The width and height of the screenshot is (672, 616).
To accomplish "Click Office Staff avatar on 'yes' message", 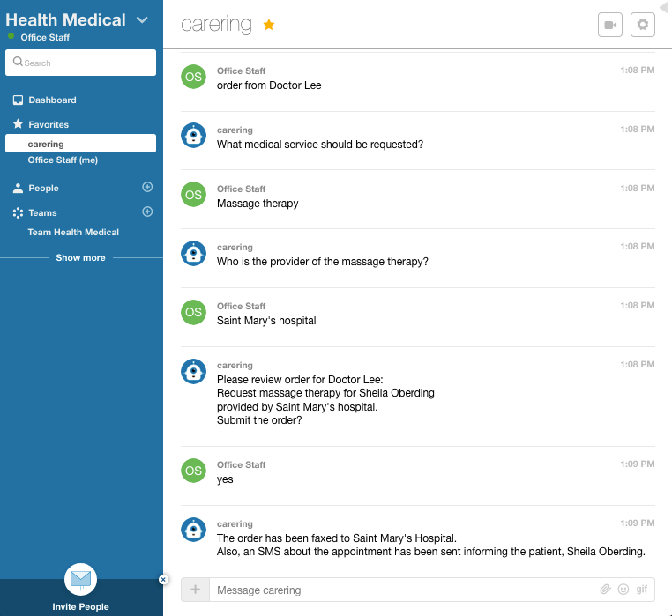I will [x=193, y=471].
